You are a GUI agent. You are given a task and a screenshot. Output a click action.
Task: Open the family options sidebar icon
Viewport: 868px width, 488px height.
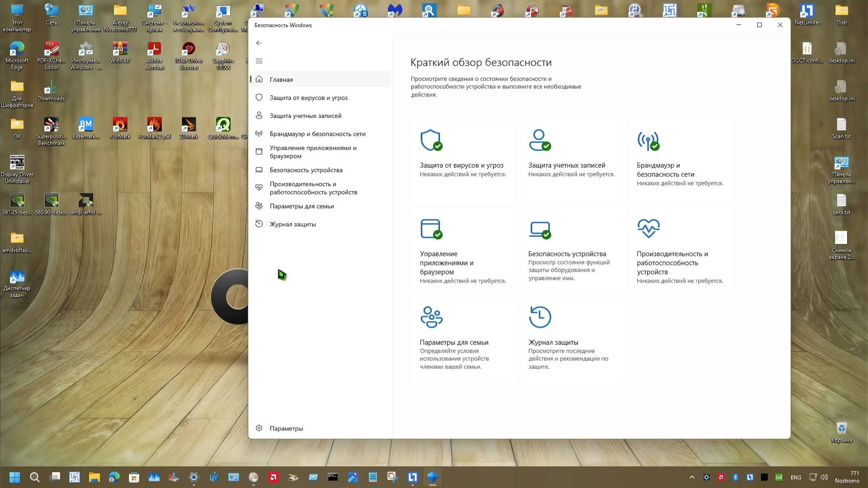pyautogui.click(x=259, y=206)
